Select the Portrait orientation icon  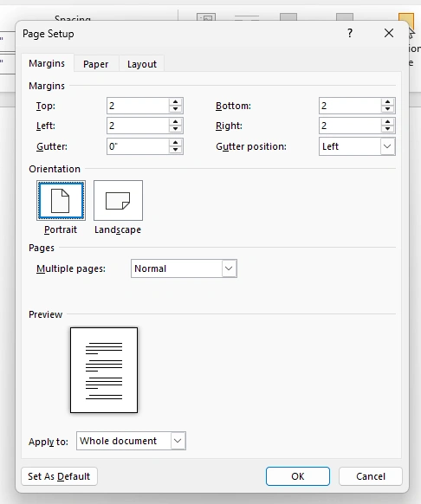(x=61, y=201)
